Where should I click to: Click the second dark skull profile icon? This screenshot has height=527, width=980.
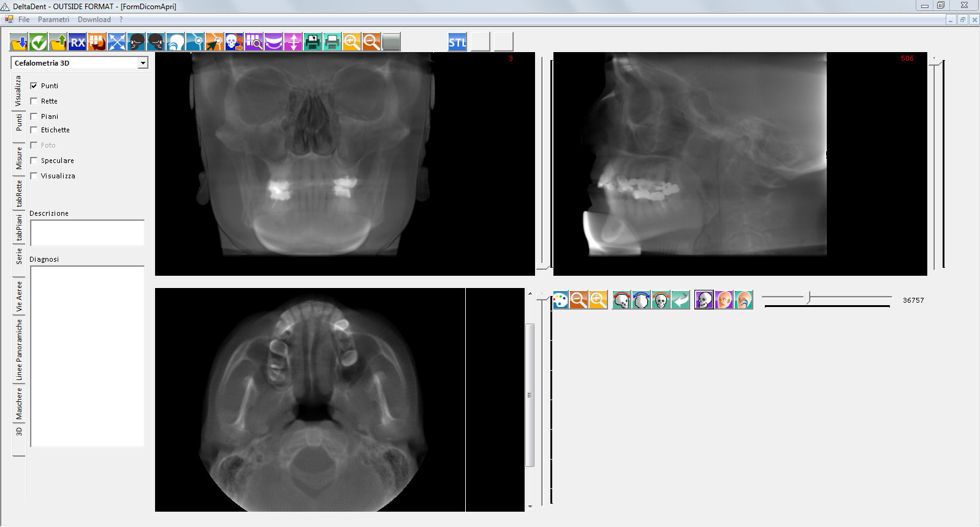point(156,42)
